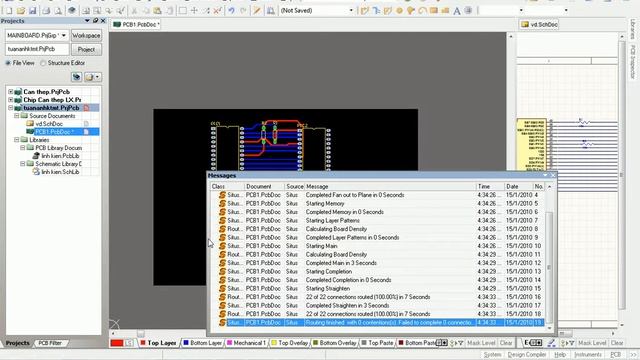This screenshot has height=360, width=640.
Task: Select linh kien.PcbLib in the tree
Action: (x=60, y=156)
